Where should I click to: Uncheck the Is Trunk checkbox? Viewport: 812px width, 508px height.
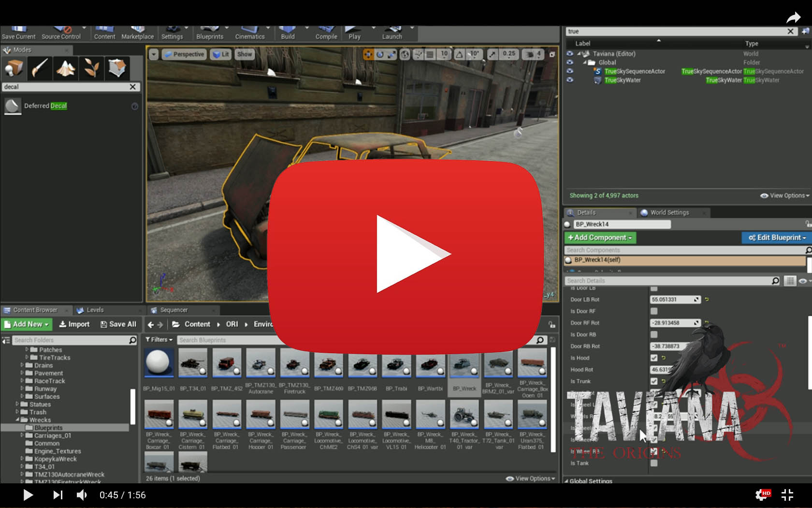pyautogui.click(x=654, y=381)
